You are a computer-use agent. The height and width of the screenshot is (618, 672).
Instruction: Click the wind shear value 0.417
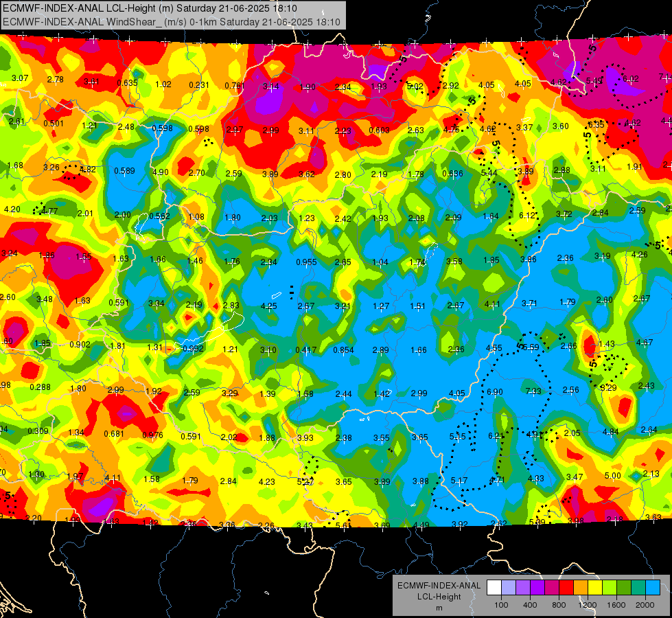306,350
